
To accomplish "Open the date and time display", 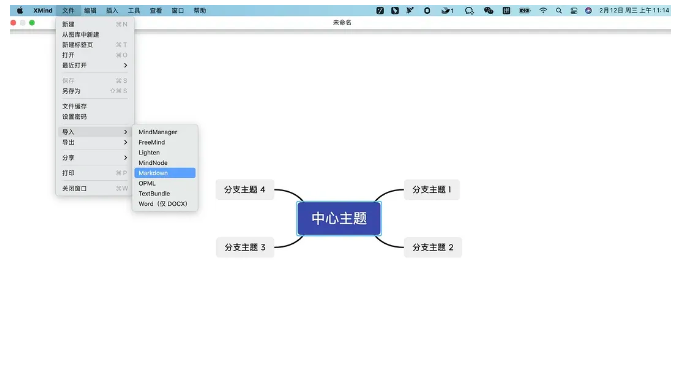I will [634, 10].
